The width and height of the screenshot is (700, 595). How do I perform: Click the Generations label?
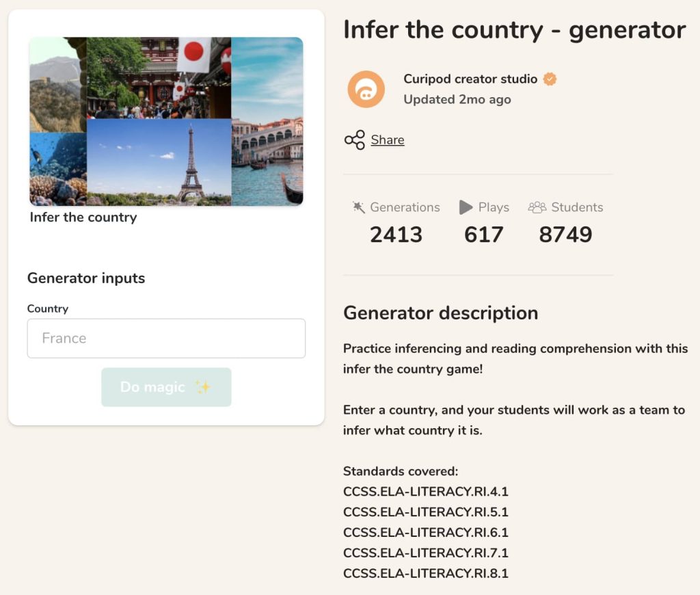pyautogui.click(x=405, y=207)
